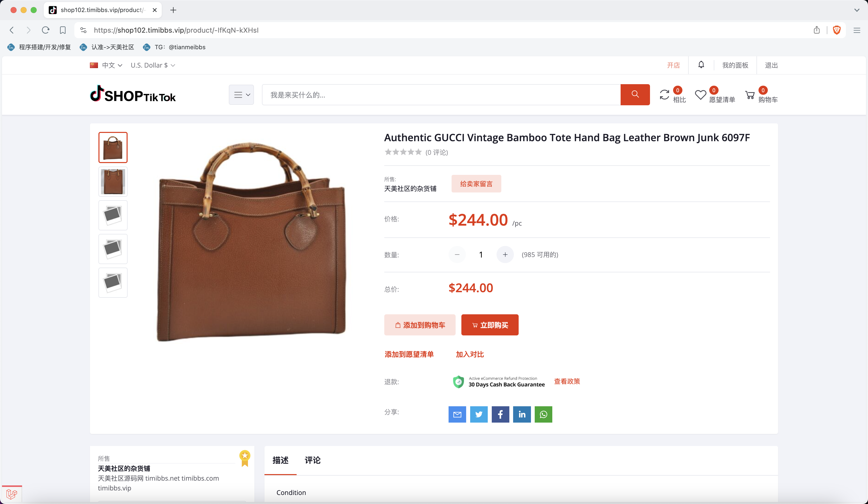
Task: Expand tab search chevron at top right
Action: [x=857, y=10]
